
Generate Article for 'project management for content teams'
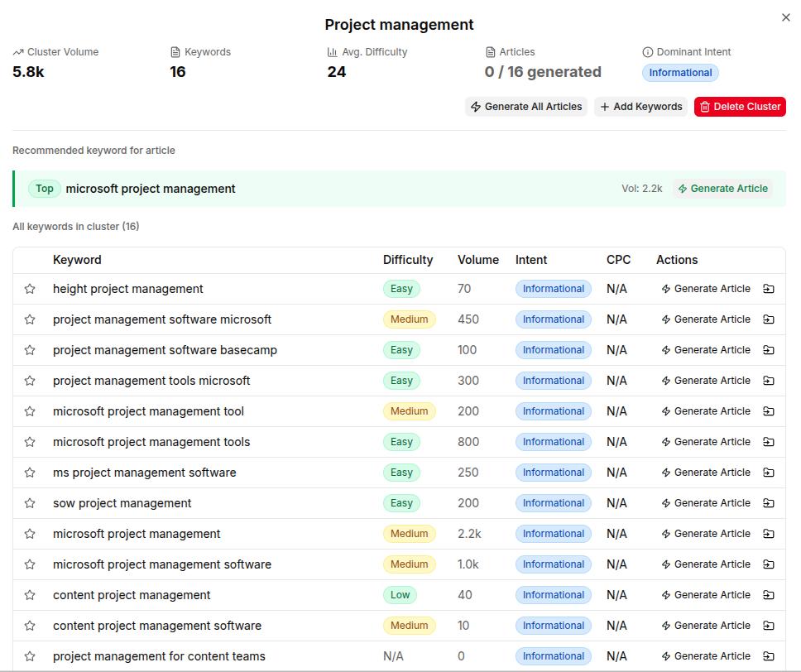point(706,656)
